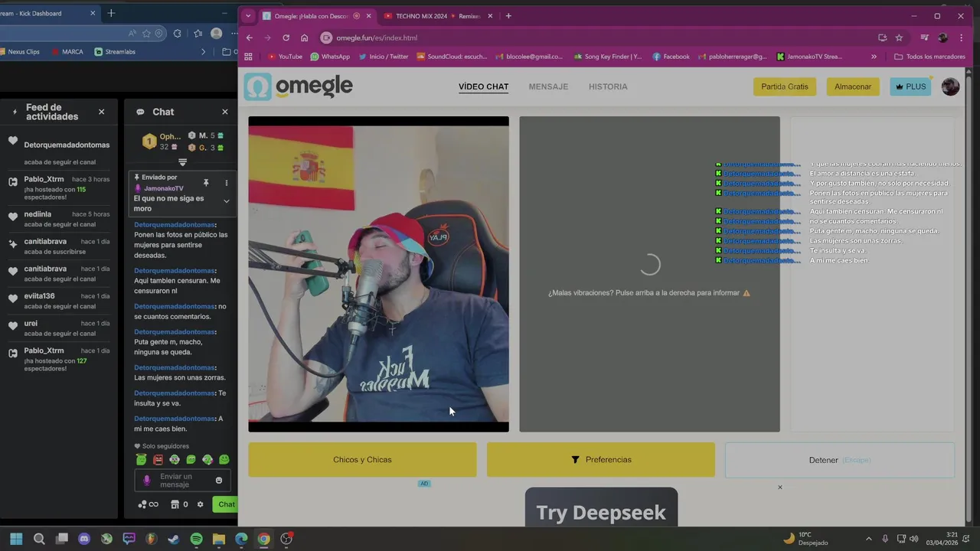Open the apps grid in the bookmarks bar
The height and width of the screenshot is (551, 980).
(x=248, y=57)
